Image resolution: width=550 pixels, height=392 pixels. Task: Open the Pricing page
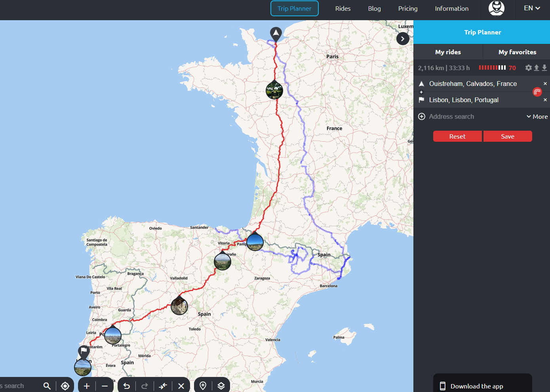408,8
